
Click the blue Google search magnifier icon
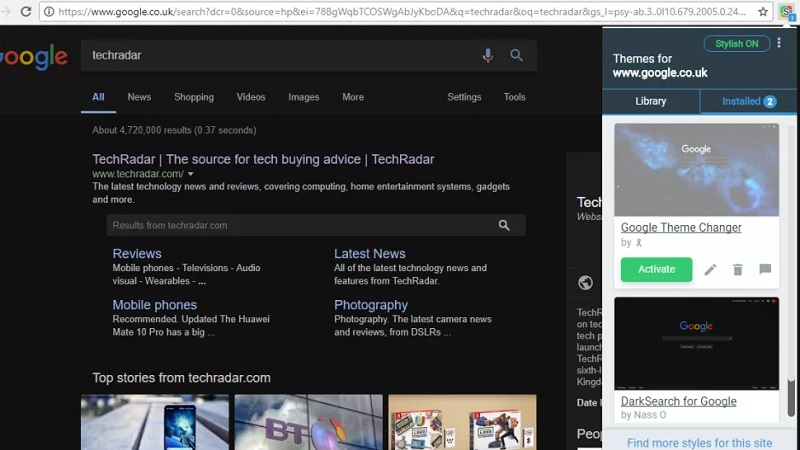pos(516,55)
